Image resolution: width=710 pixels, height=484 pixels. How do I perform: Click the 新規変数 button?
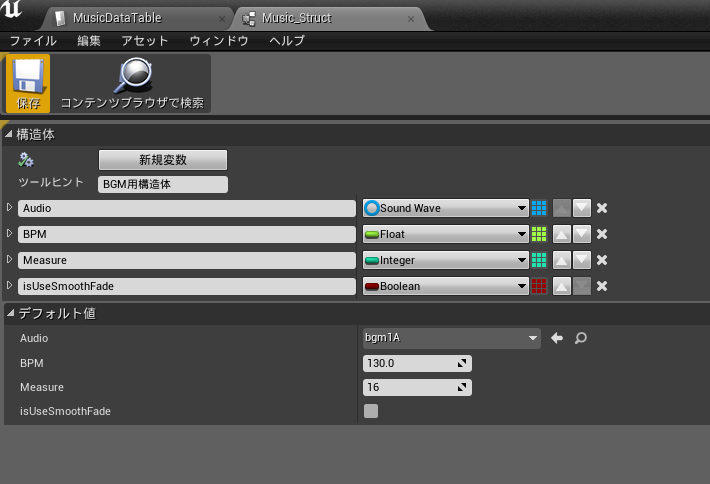[163, 160]
